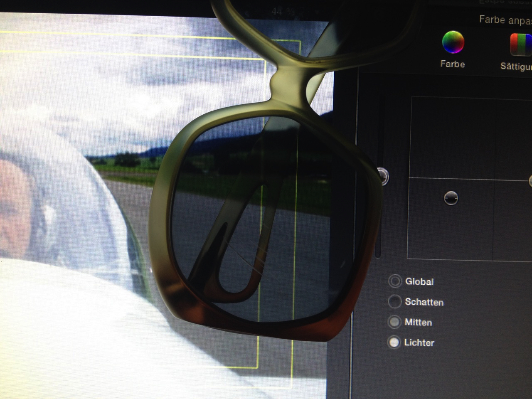Screen dimensions: 532x399
Task: Select the Global puck
Action: tap(395, 281)
